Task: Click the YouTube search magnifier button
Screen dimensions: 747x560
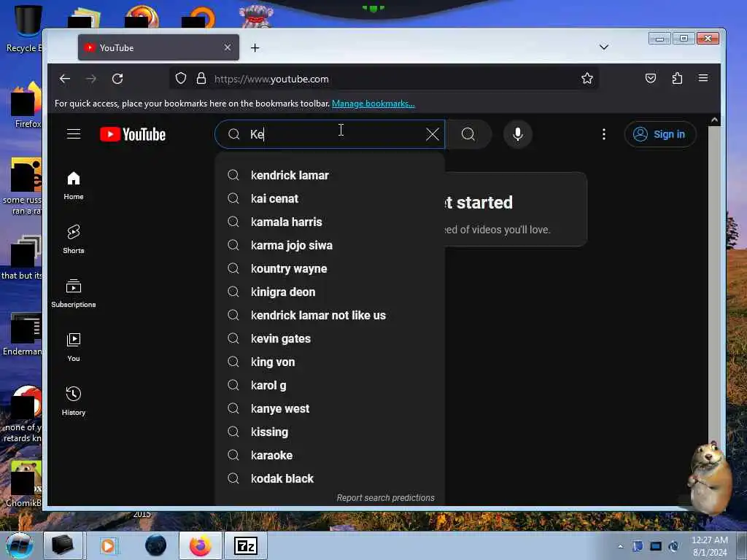Action: point(468,134)
